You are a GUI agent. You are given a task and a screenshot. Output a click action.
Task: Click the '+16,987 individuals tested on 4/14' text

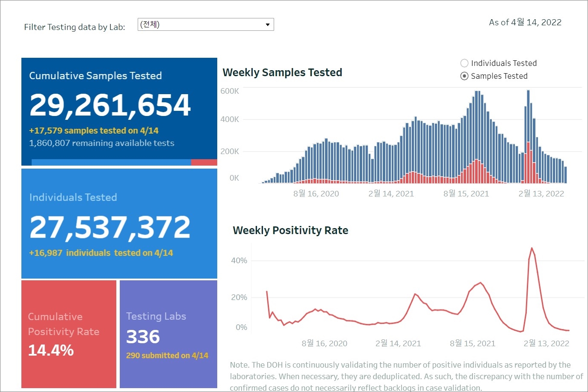pyautogui.click(x=101, y=253)
